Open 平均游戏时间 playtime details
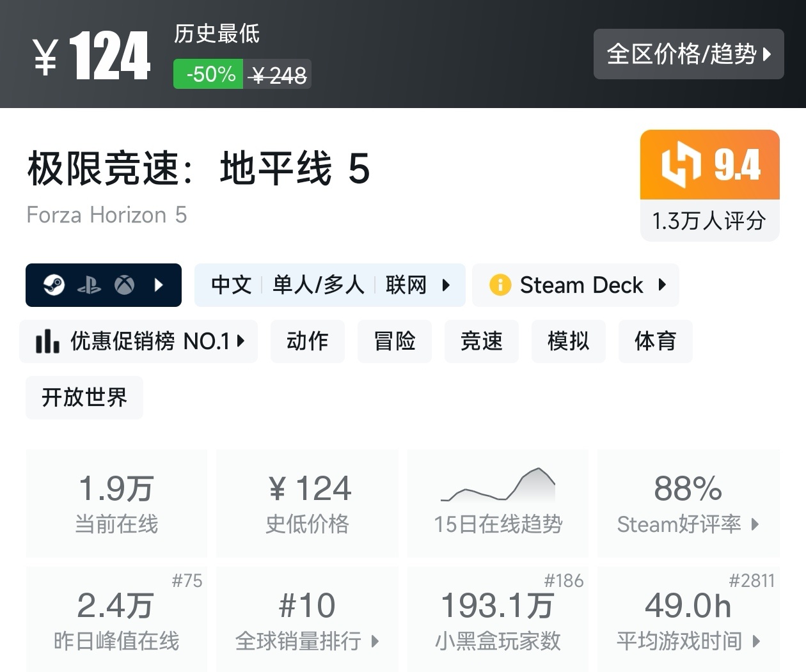The image size is (806, 672). pyautogui.click(x=688, y=619)
